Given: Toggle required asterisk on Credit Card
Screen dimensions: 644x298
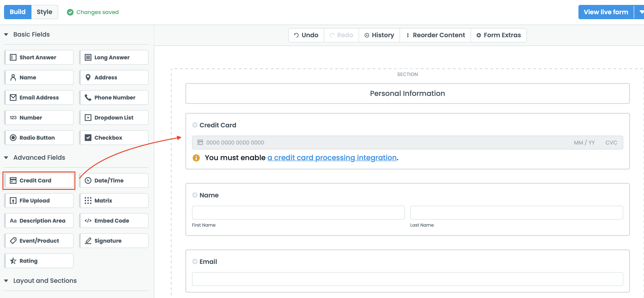Looking at the screenshot, I should [x=195, y=125].
